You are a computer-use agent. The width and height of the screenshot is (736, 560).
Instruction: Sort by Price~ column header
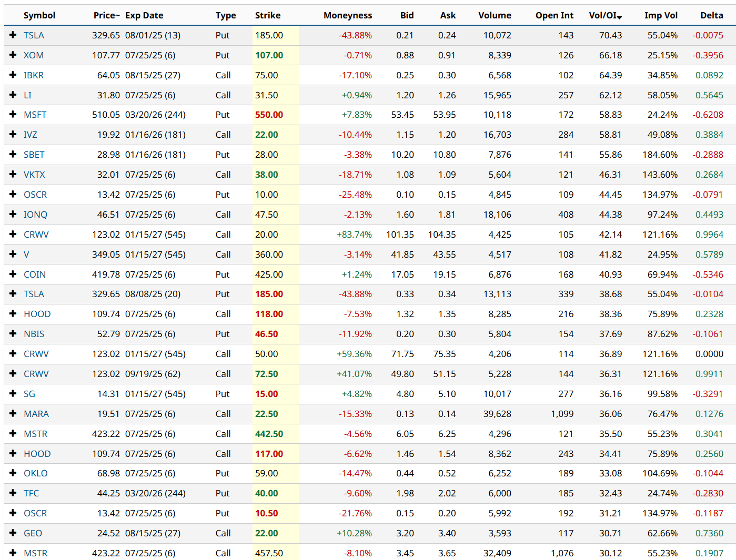click(x=107, y=15)
